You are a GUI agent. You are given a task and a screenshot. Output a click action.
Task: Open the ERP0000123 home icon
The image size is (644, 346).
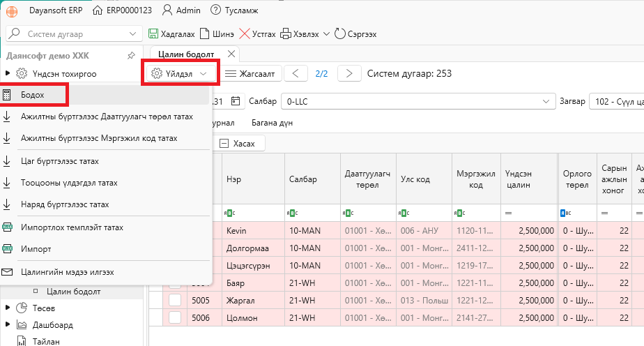pos(98,10)
